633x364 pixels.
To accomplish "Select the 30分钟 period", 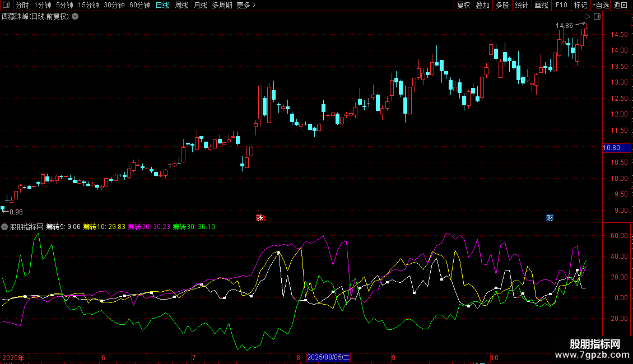I will click(114, 5).
